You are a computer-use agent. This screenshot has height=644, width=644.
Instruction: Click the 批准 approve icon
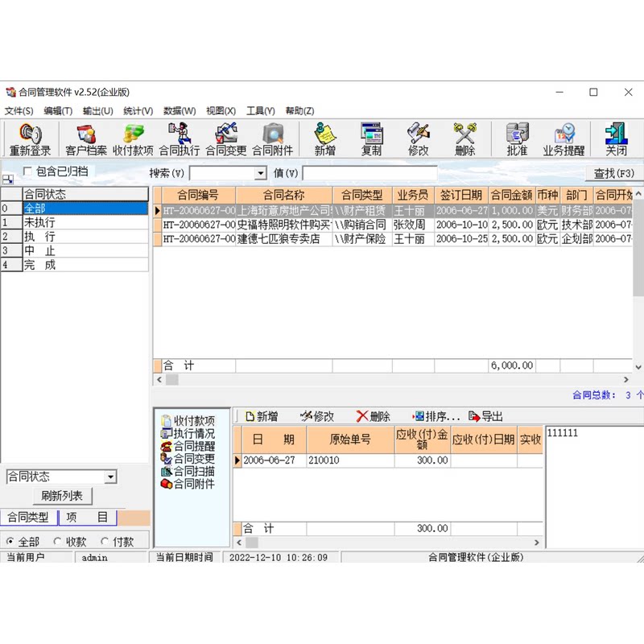517,139
